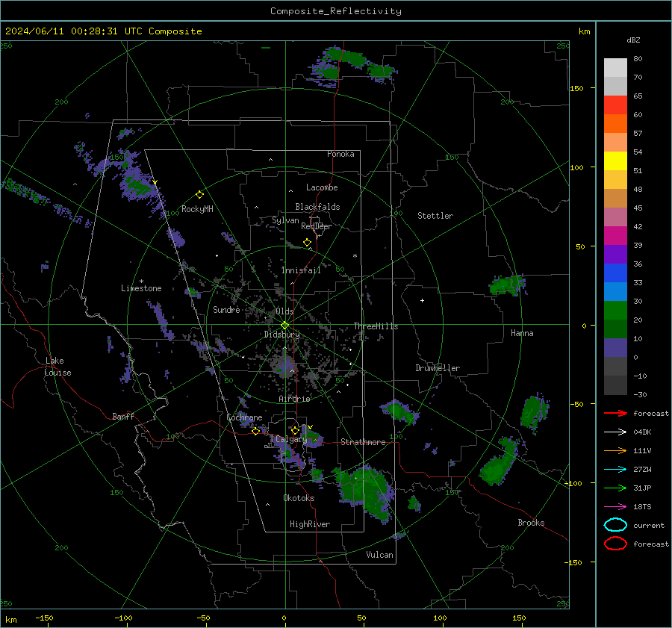Click the magenta 39-42 dBZ swatch

coord(615,235)
